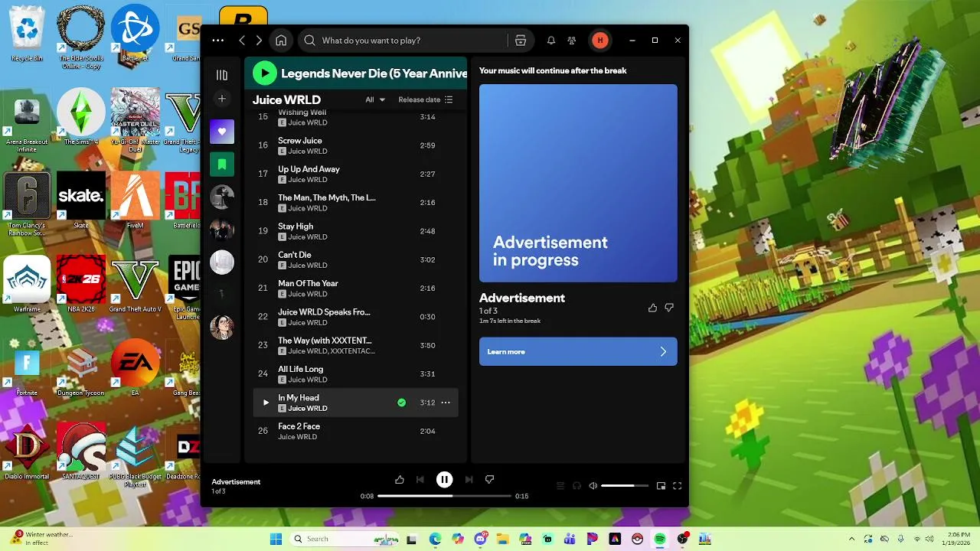Image resolution: width=980 pixels, height=551 pixels.
Task: Open Microsoft Edge from the taskbar
Action: [436, 539]
